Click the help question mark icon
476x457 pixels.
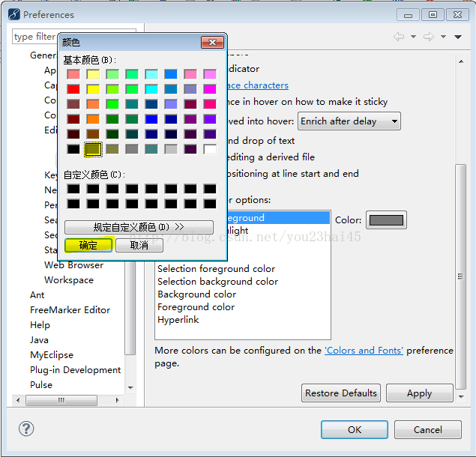click(26, 429)
